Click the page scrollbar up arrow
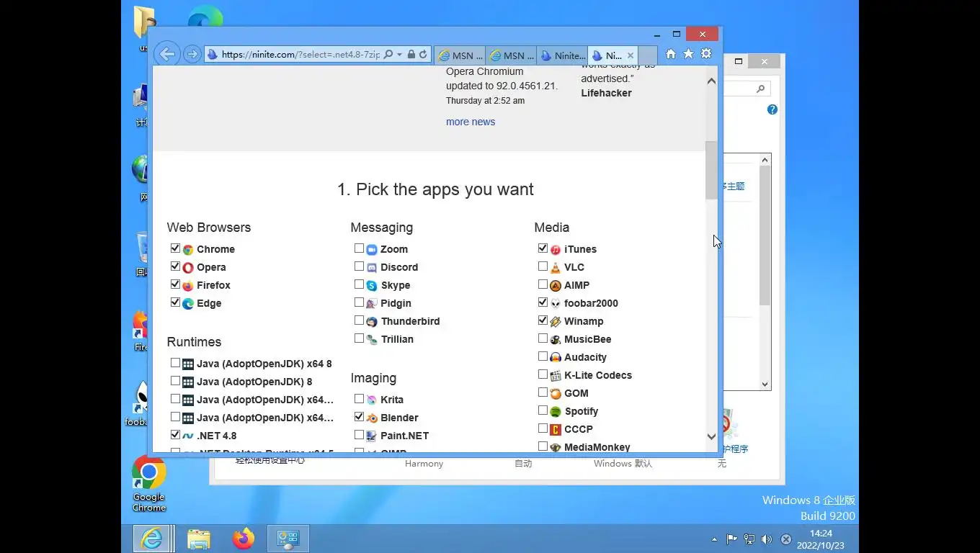This screenshot has height=553, width=980. pyautogui.click(x=711, y=81)
